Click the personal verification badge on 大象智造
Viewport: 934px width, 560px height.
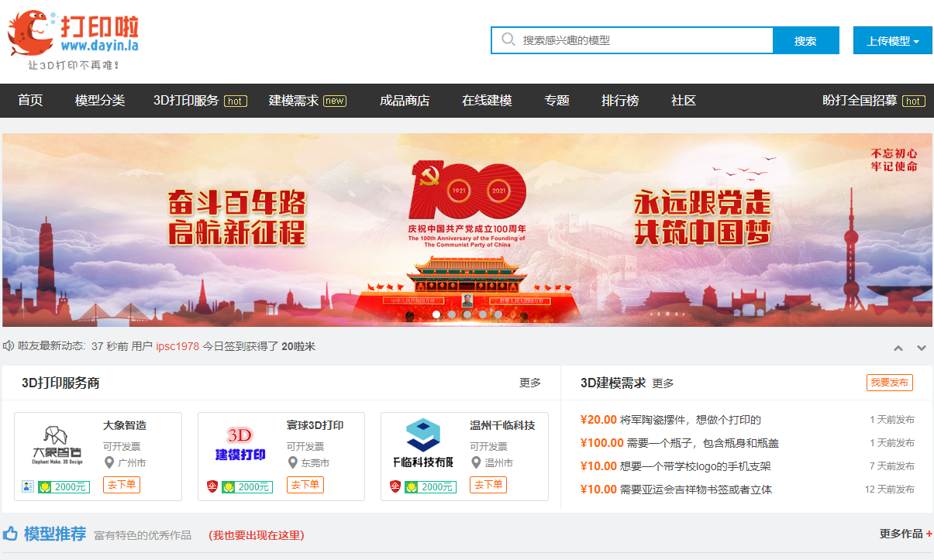point(28,487)
